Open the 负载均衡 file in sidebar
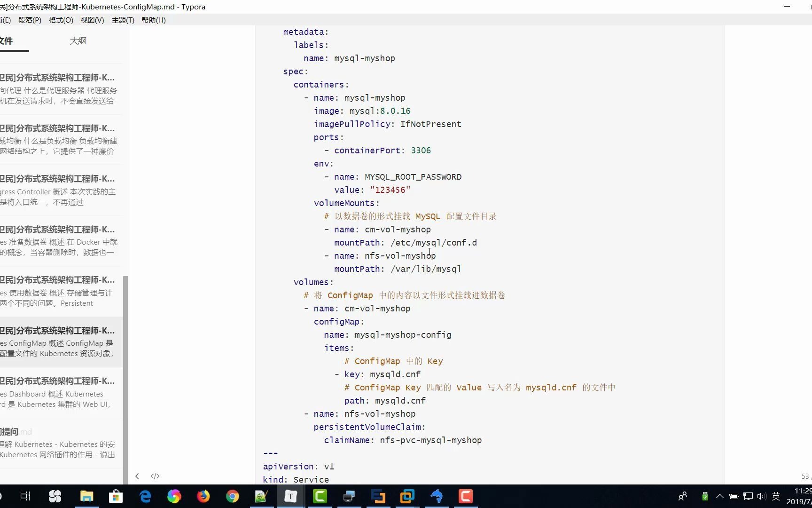This screenshot has height=508, width=812. tap(61, 139)
